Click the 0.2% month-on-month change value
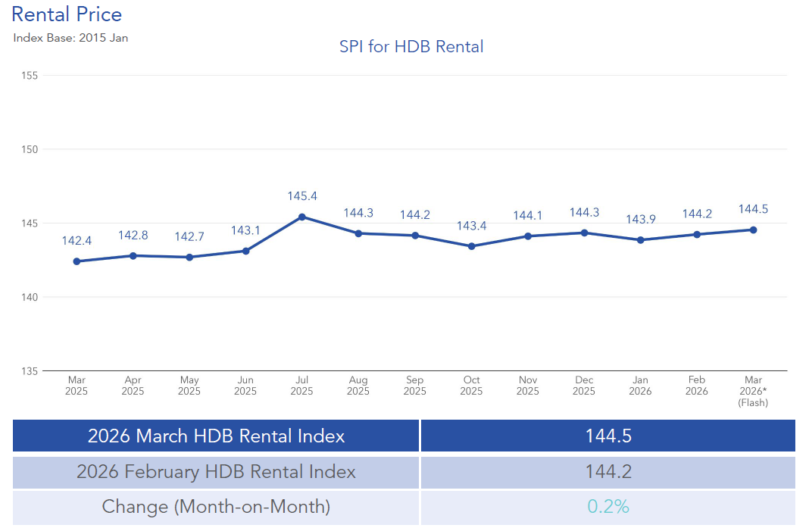This screenshot has height=528, width=812. click(607, 507)
